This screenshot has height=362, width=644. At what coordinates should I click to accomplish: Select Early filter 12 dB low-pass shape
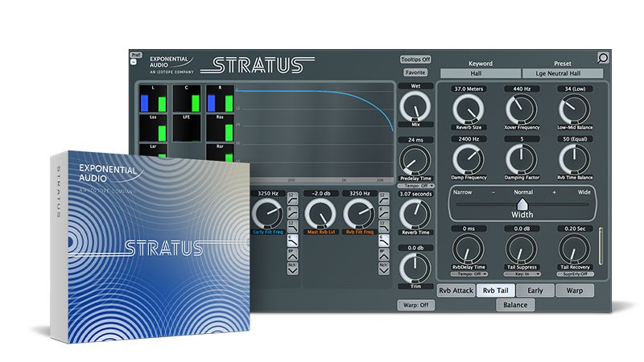tap(292, 227)
